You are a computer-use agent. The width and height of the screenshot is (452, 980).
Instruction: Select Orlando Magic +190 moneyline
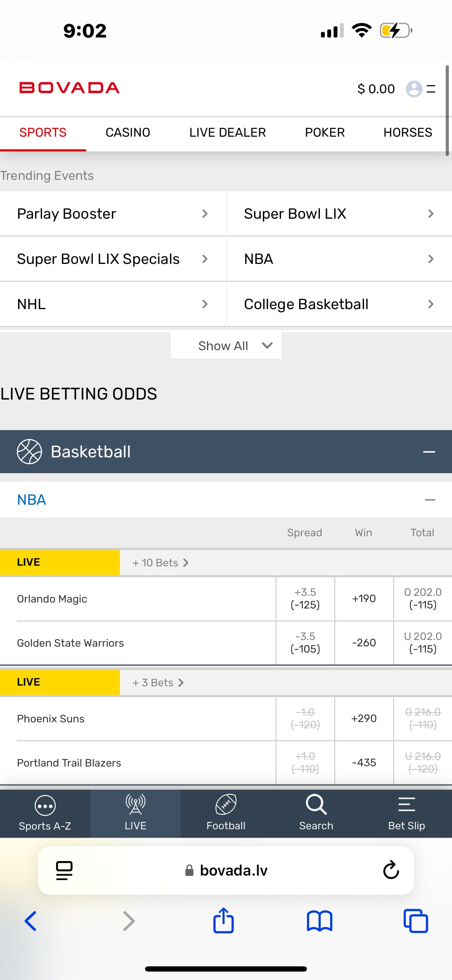click(x=364, y=599)
